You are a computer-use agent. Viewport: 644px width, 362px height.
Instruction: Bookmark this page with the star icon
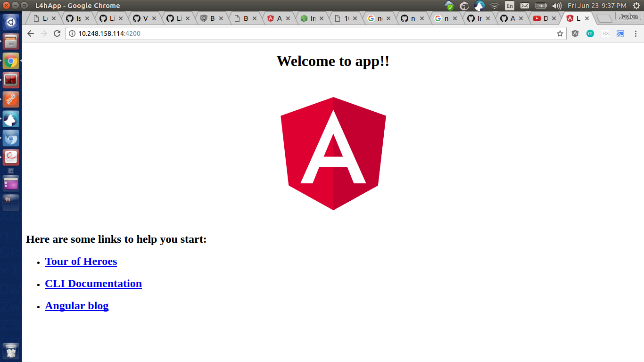[x=560, y=33]
